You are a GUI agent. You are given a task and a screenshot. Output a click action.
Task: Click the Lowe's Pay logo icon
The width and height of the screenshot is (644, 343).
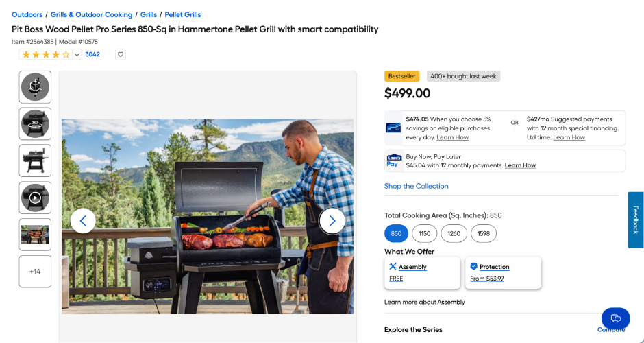(393, 161)
